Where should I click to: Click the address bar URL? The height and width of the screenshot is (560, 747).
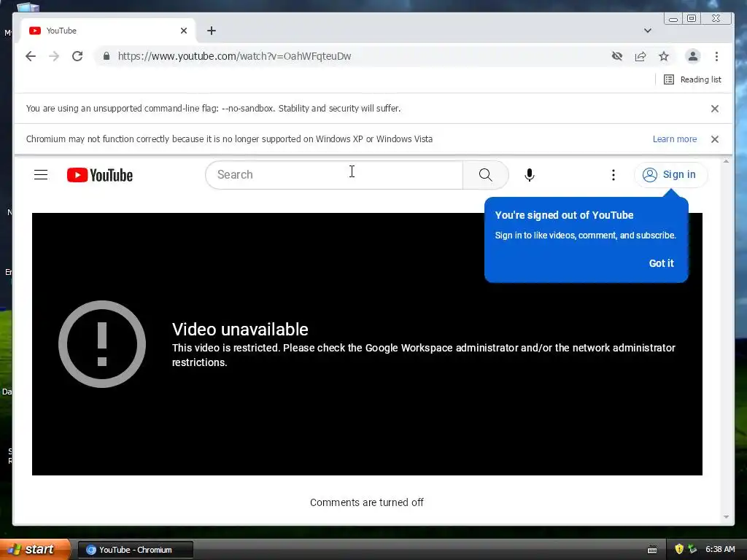point(234,56)
